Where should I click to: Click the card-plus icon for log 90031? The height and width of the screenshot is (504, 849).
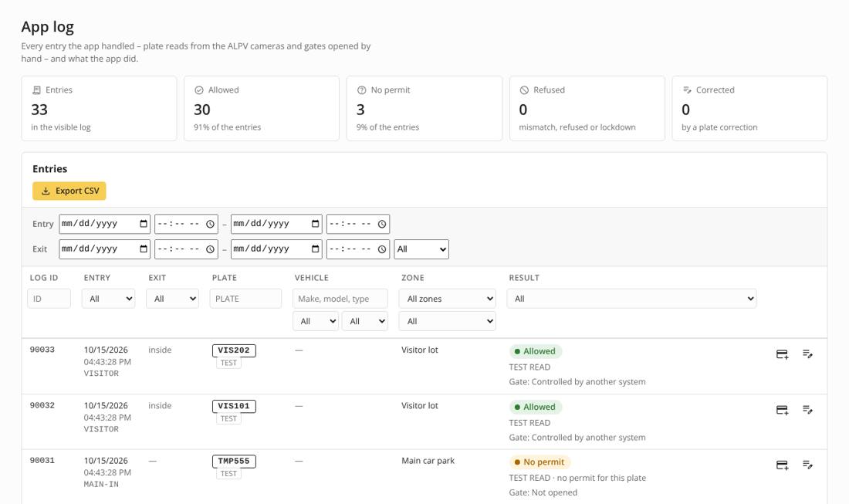point(782,465)
